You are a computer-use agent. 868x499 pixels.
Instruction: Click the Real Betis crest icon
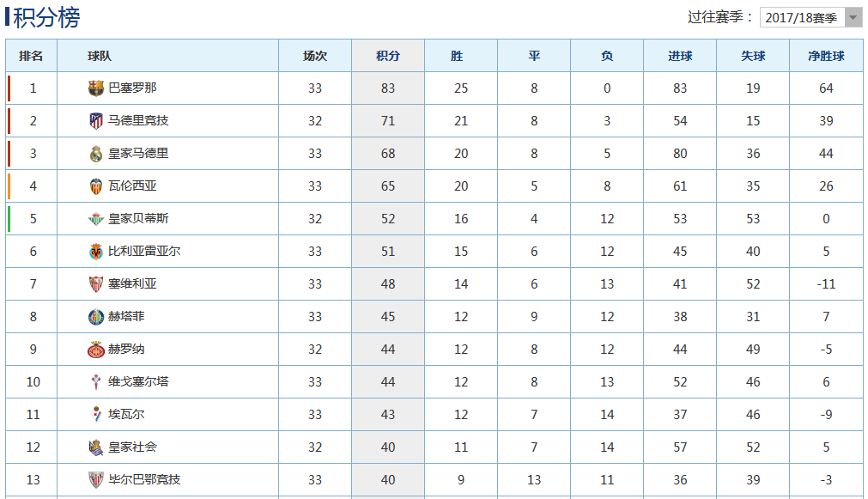tap(96, 218)
